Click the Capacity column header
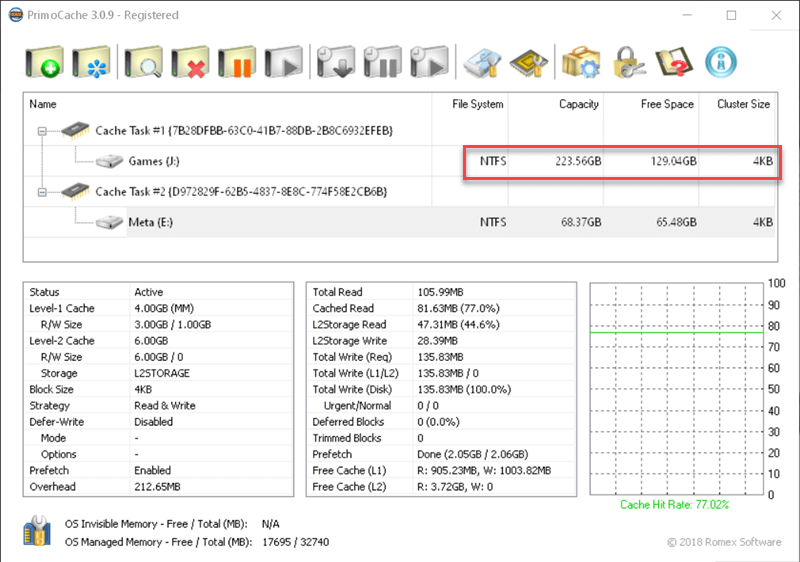The height and width of the screenshot is (562, 800). click(556, 104)
